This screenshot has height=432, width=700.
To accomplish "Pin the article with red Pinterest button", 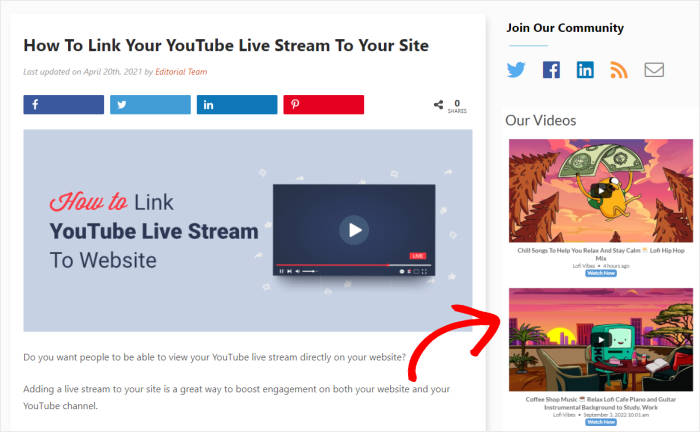I will tap(323, 104).
